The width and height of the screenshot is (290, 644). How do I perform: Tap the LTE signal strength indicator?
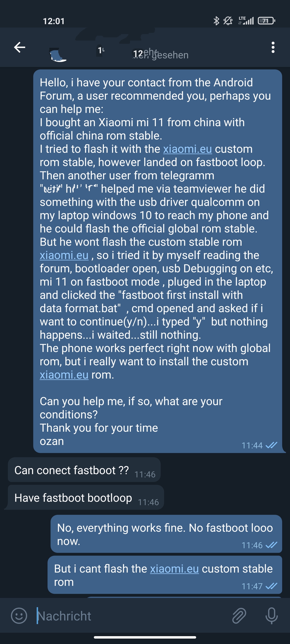click(x=246, y=21)
